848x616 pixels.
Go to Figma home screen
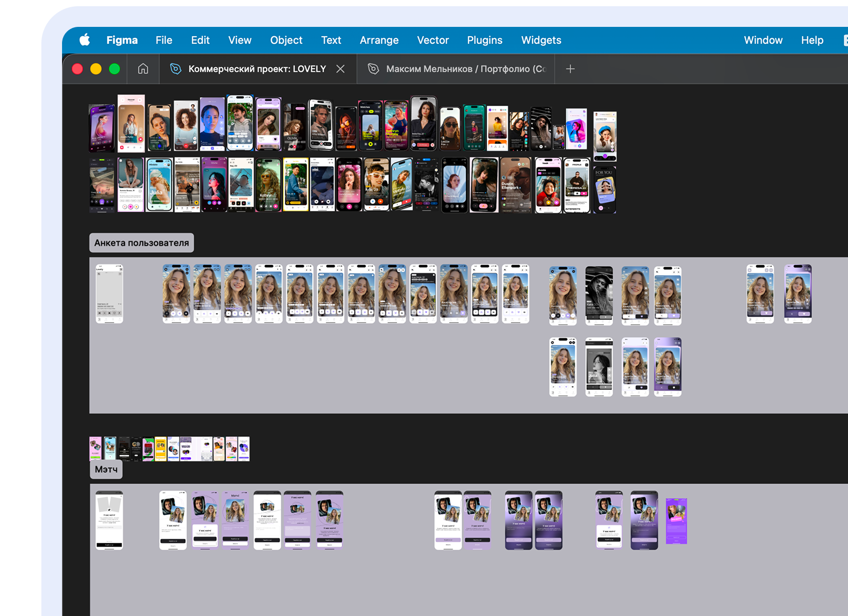tap(143, 69)
